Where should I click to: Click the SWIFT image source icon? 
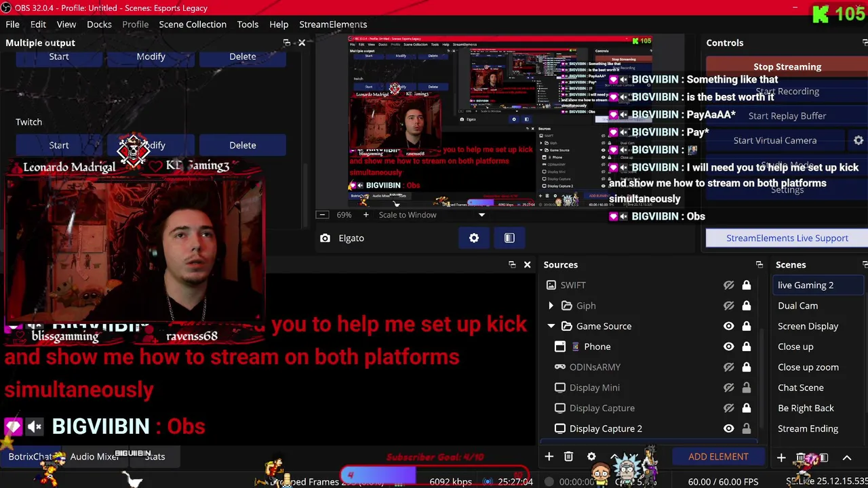click(551, 285)
